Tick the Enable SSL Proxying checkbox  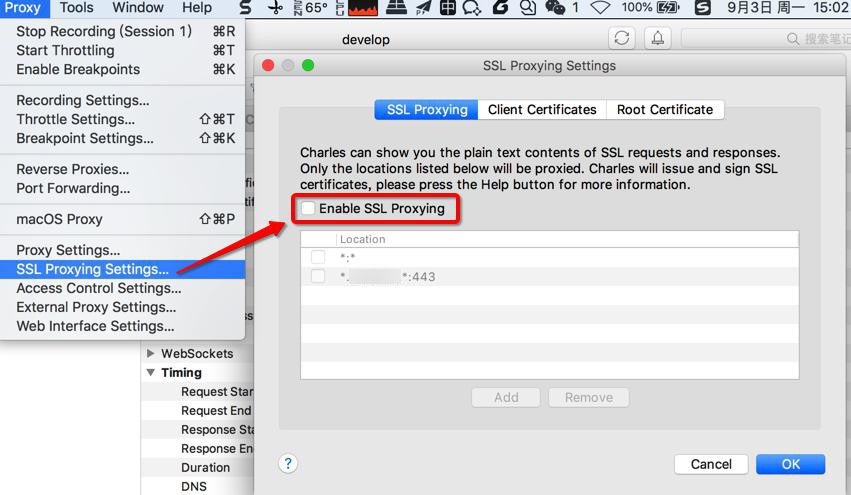click(x=308, y=208)
